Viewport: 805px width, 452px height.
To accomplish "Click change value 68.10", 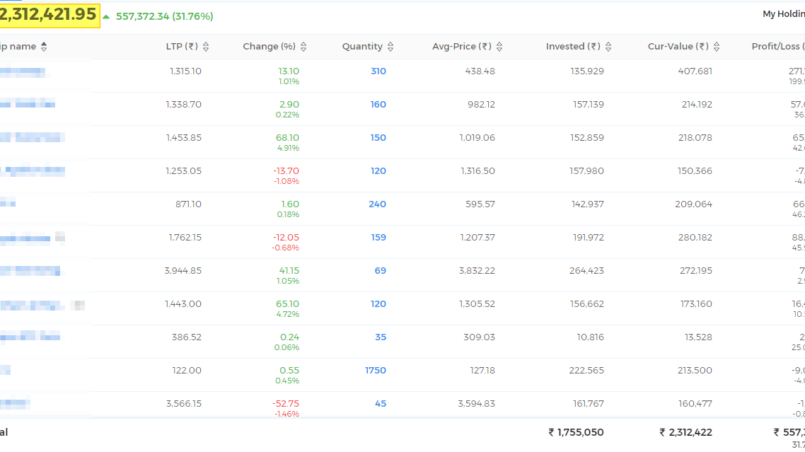I will 288,138.
